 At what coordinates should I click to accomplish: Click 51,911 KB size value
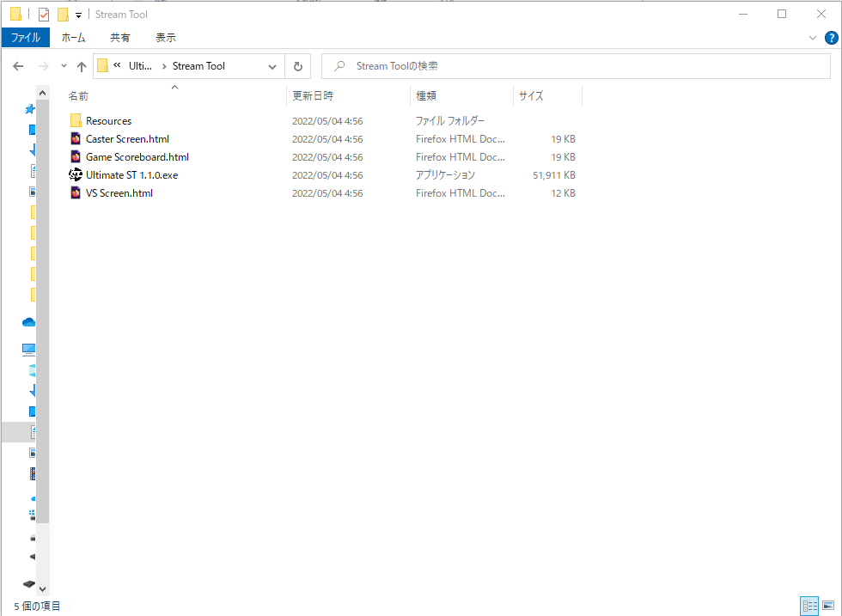[x=554, y=175]
